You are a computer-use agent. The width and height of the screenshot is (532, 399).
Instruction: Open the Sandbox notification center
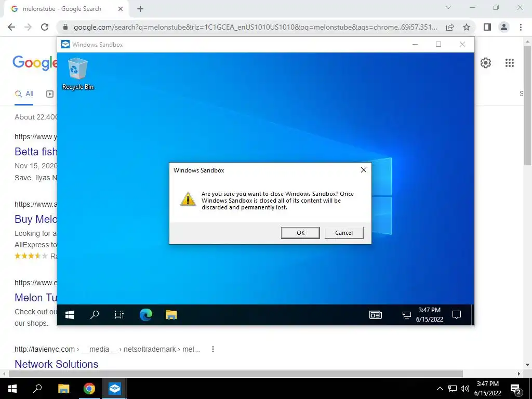[457, 315]
